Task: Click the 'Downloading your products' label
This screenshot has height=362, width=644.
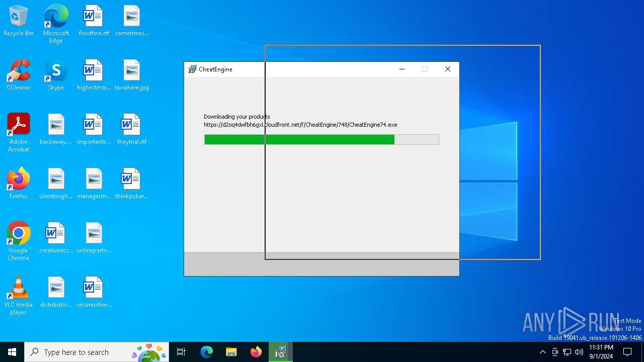Action: [x=237, y=117]
